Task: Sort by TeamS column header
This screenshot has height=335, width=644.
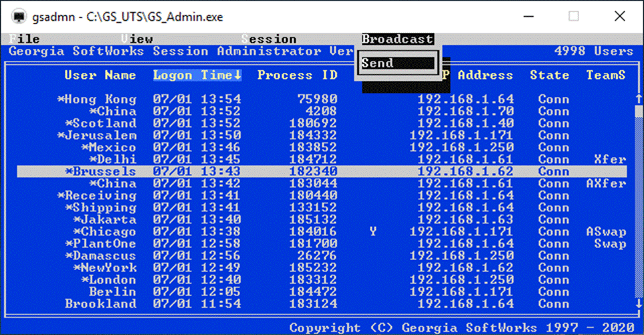Action: (x=606, y=75)
